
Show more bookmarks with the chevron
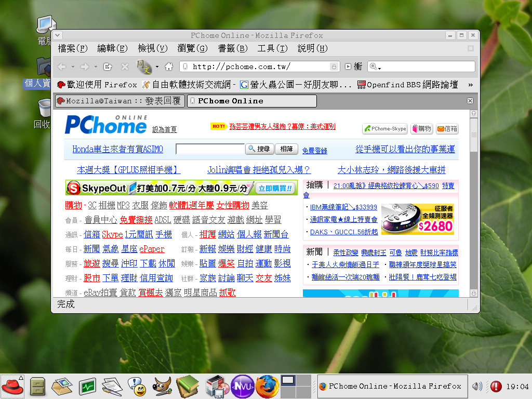[470, 84]
